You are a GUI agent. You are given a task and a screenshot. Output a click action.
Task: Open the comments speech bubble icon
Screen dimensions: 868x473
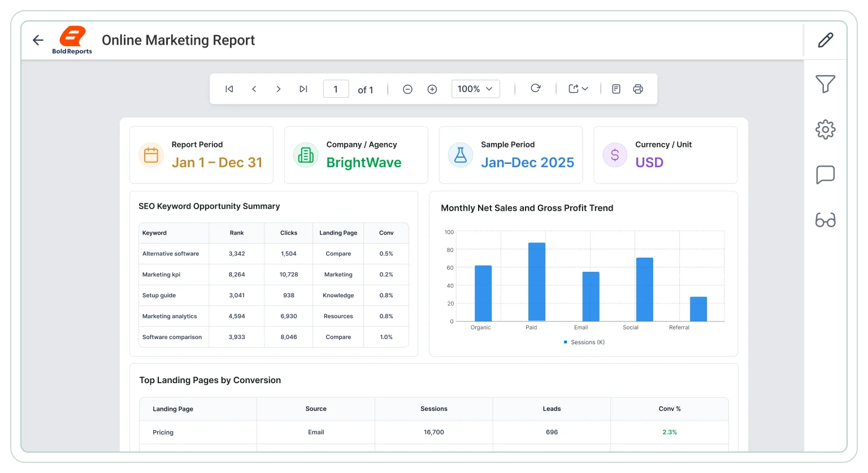click(825, 175)
